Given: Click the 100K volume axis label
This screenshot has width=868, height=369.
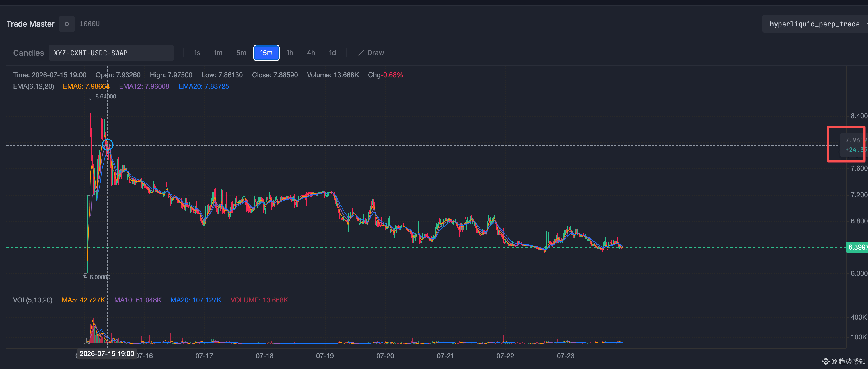Looking at the screenshot, I should click(859, 337).
